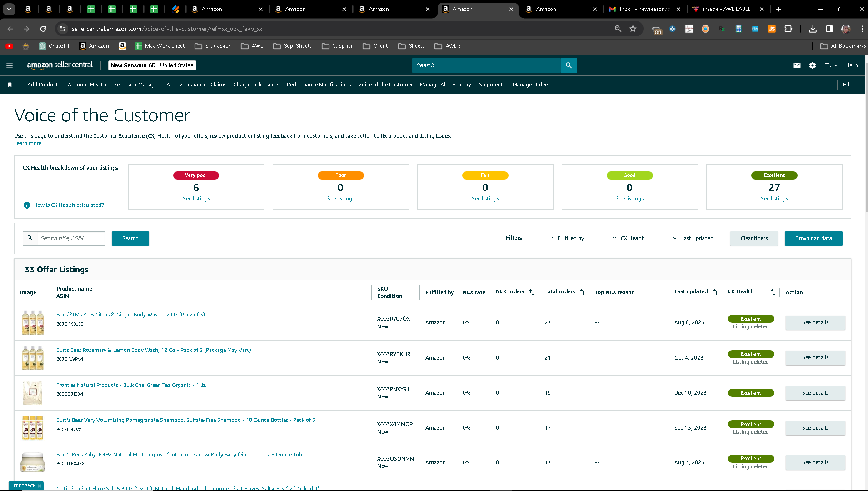Click the Download data button
The height and width of the screenshot is (491, 868).
(x=813, y=238)
